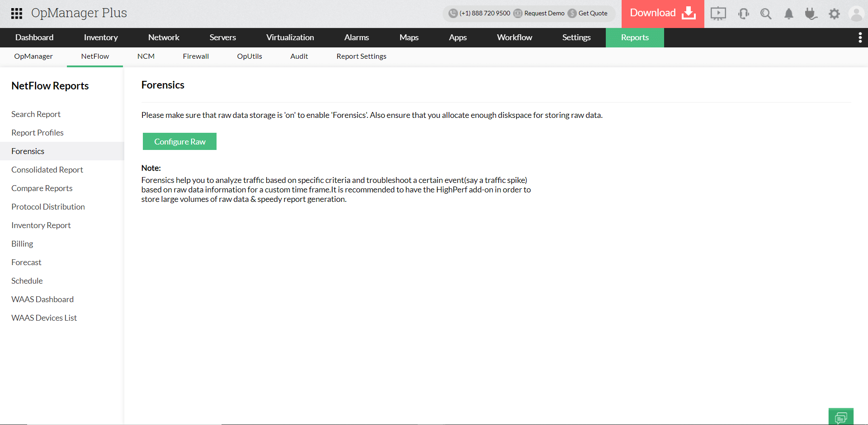Switch to the OpManager reports tab
Screen dimensions: 868x425
33,56
